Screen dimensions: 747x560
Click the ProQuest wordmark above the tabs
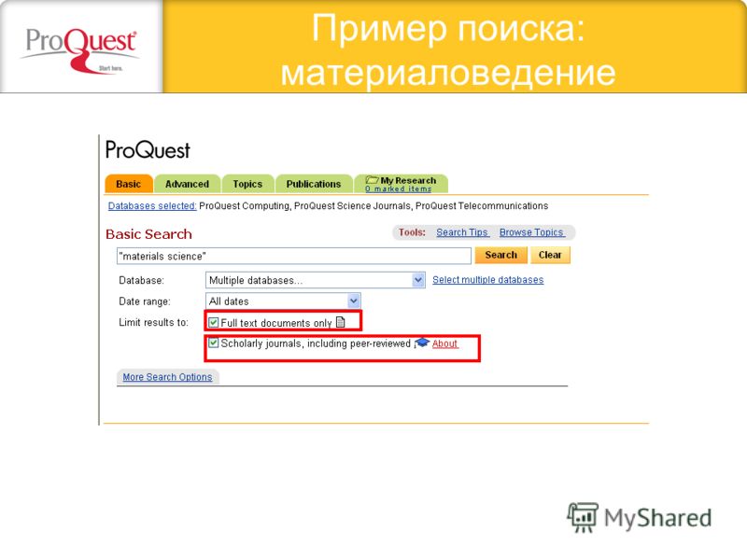(x=148, y=150)
